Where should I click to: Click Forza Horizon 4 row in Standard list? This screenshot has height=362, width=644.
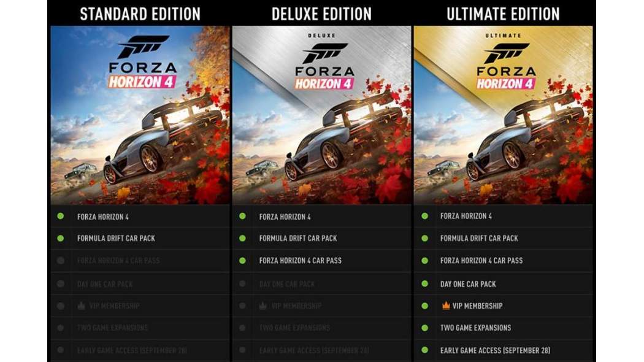(140, 217)
